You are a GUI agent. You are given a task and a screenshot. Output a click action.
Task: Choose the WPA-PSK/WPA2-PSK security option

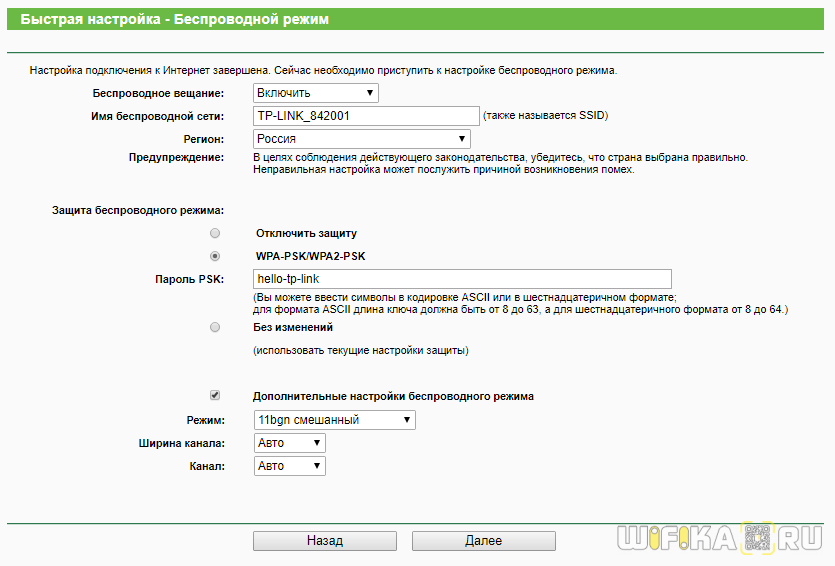(x=215, y=256)
